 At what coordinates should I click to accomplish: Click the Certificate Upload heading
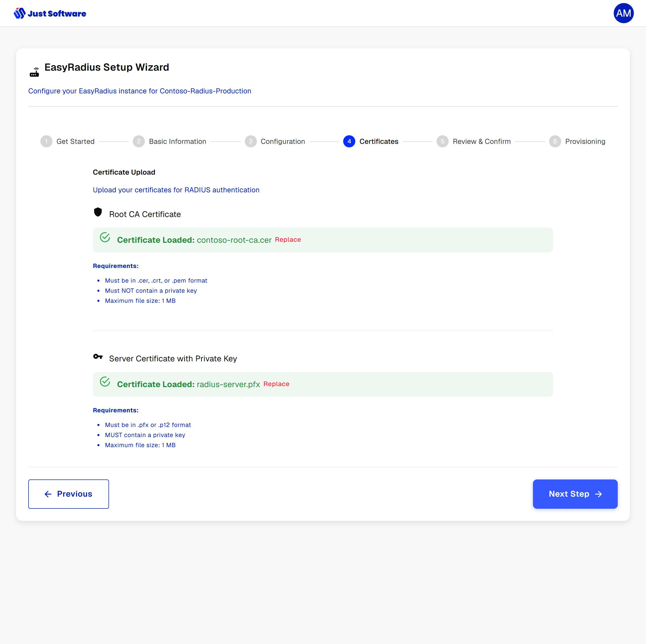tap(124, 172)
